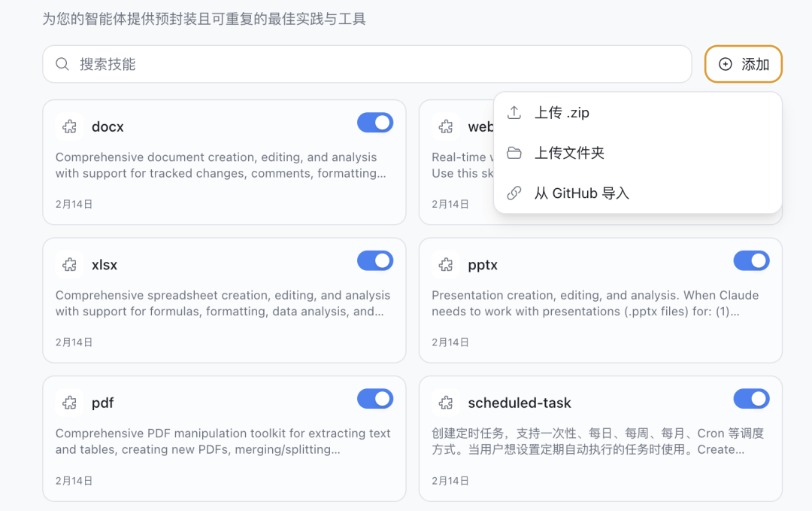Click the docx skill puzzle icon
The height and width of the screenshot is (511, 812).
pos(69,126)
